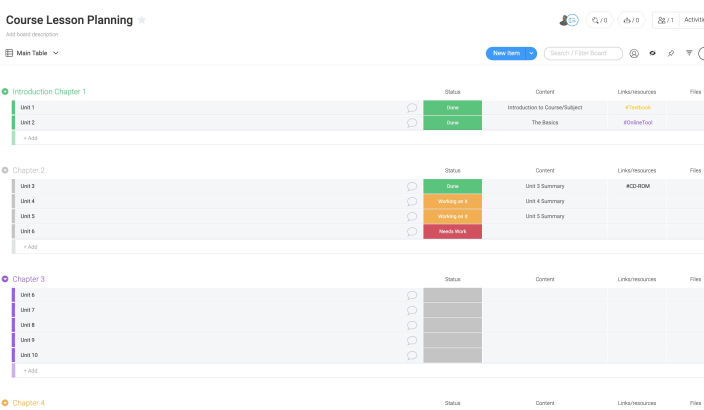Image resolution: width=704 pixels, height=410 pixels.
Task: Open the conversation bubble for Chapter 3 Unit 6
Action: coord(412,295)
